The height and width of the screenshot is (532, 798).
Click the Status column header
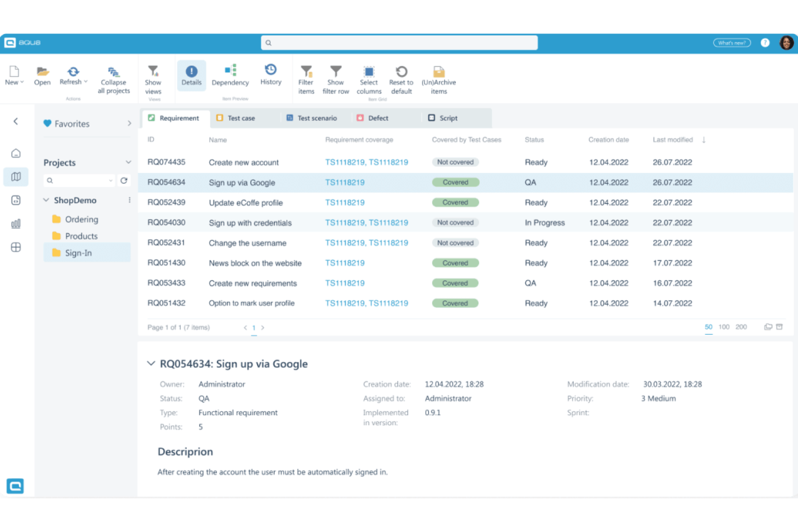534,140
